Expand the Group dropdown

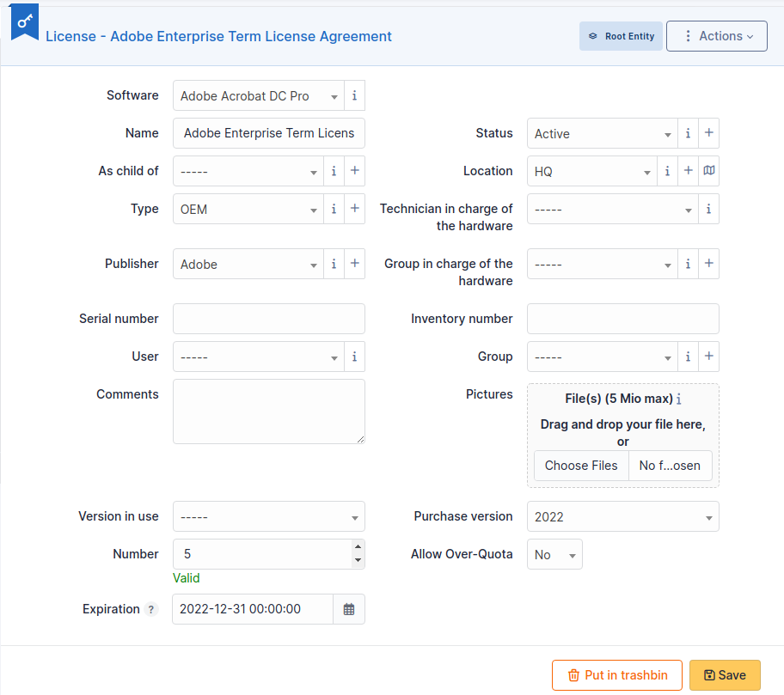click(x=603, y=357)
